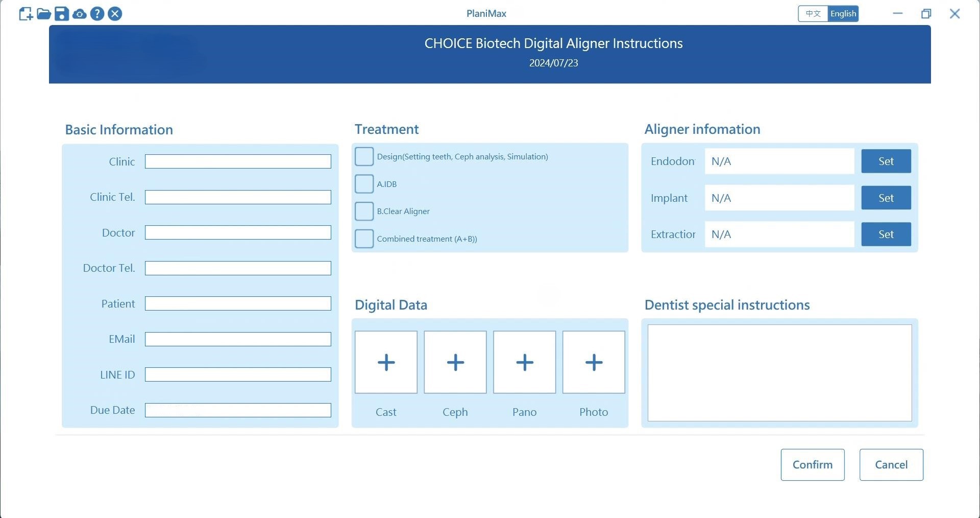
Task: Click the Basic Information heading
Action: [x=119, y=130]
